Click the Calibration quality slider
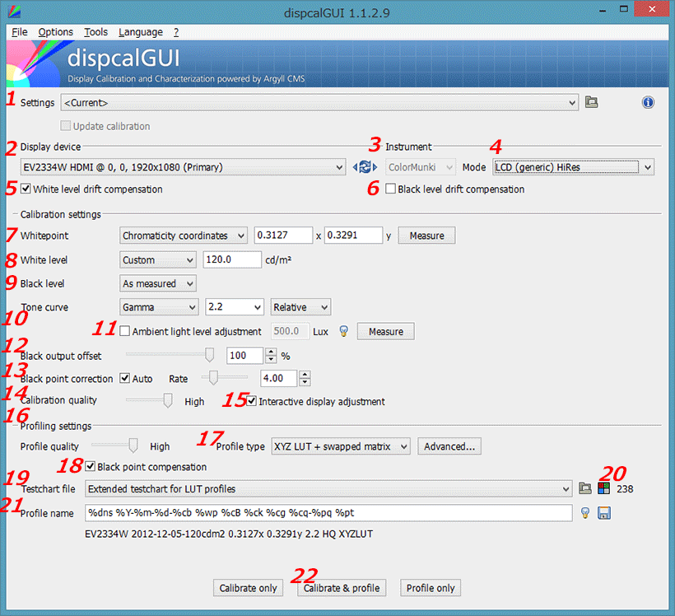This screenshot has height=616, width=675. tap(149, 400)
